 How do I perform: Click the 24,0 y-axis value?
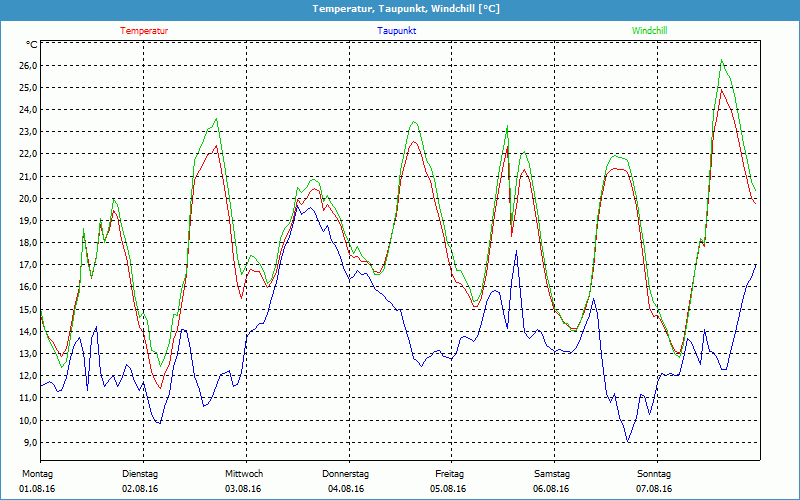(28, 110)
